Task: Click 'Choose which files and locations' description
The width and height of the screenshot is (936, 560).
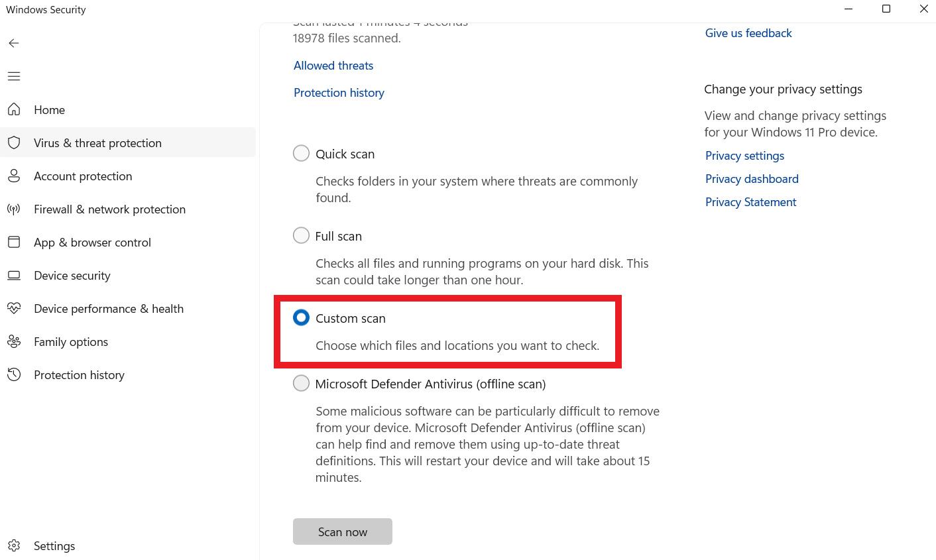Action: (457, 345)
